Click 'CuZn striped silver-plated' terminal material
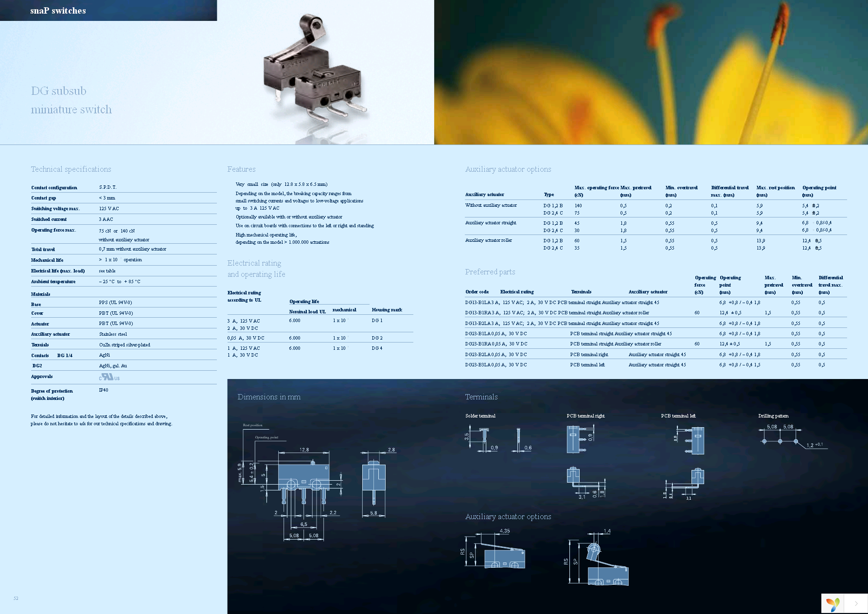Image resolution: width=868 pixels, height=614 pixels. pyautogui.click(x=124, y=345)
